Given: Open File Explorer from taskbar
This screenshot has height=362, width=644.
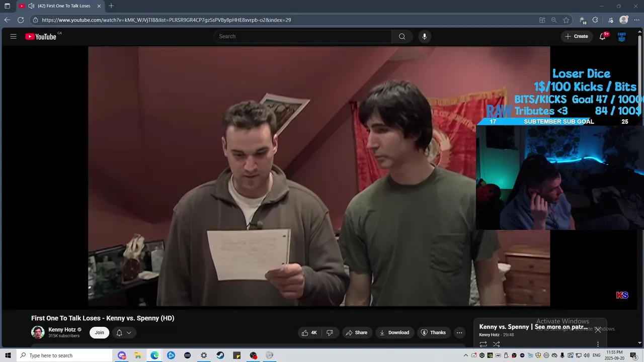Looking at the screenshot, I should click(x=138, y=355).
